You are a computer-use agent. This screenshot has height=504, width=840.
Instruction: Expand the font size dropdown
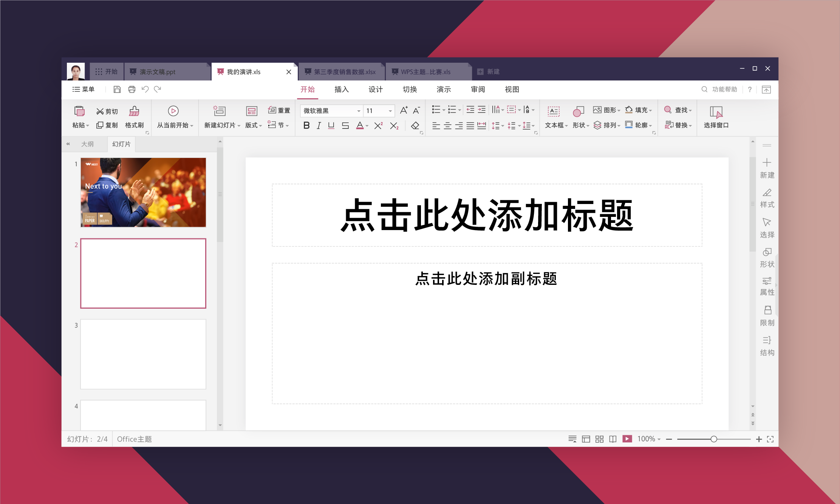pos(390,111)
